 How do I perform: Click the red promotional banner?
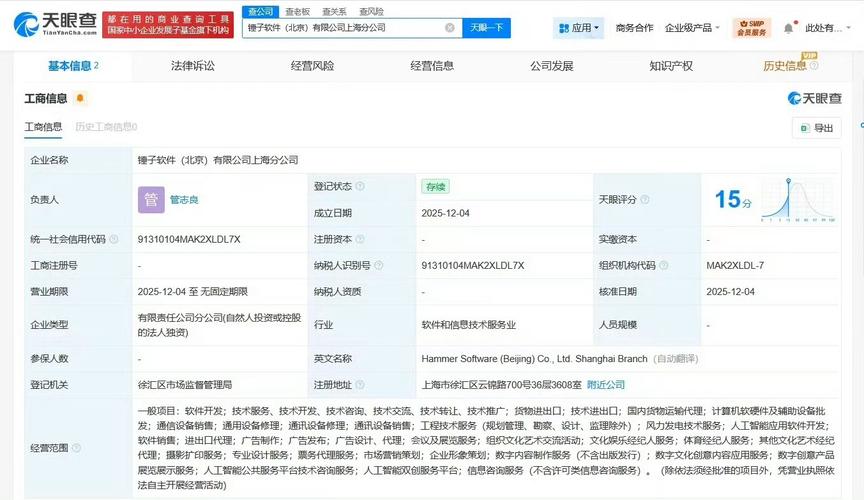(168, 25)
